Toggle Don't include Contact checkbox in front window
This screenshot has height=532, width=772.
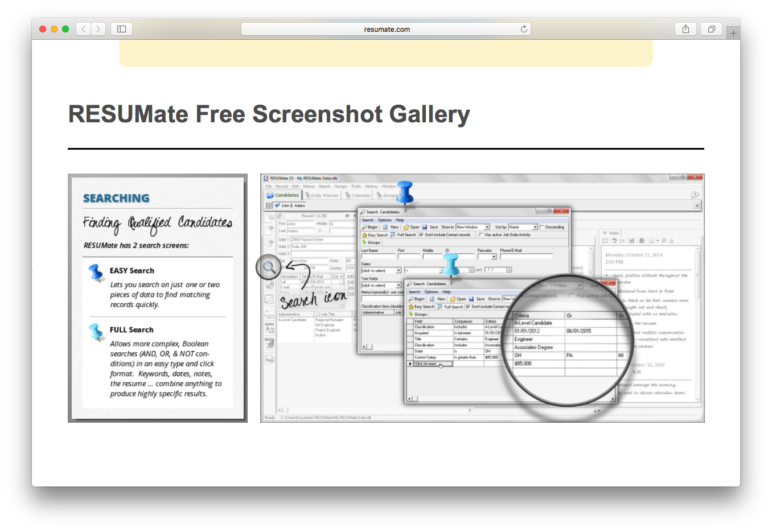(x=468, y=307)
